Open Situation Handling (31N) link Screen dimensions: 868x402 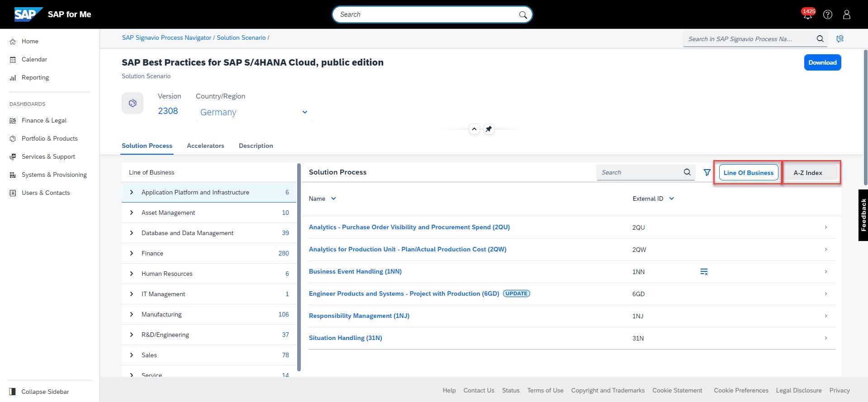click(x=345, y=338)
